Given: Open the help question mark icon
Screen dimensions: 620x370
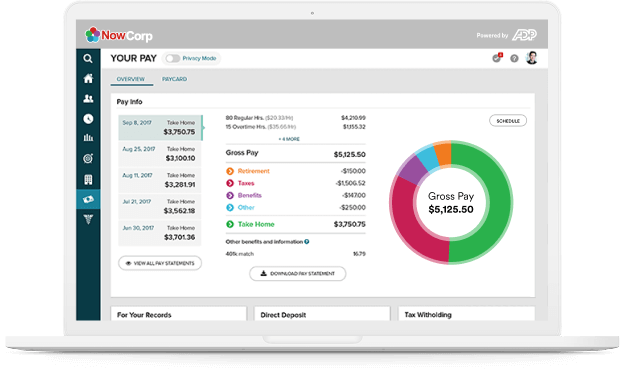Looking at the screenshot, I should click(514, 59).
